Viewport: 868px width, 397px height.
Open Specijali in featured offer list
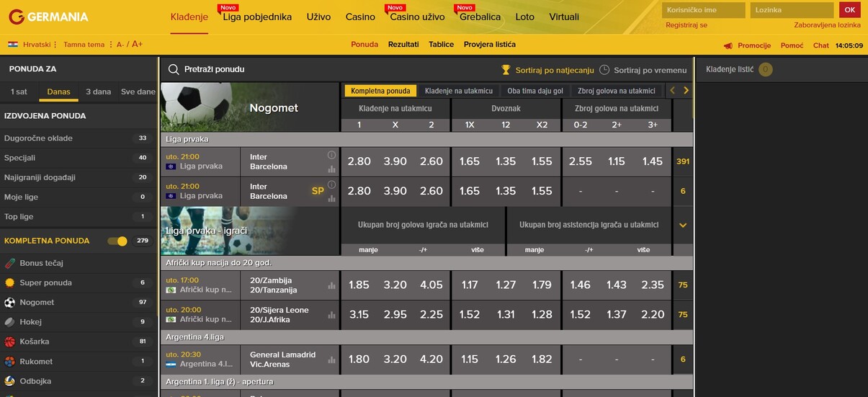coord(79,158)
